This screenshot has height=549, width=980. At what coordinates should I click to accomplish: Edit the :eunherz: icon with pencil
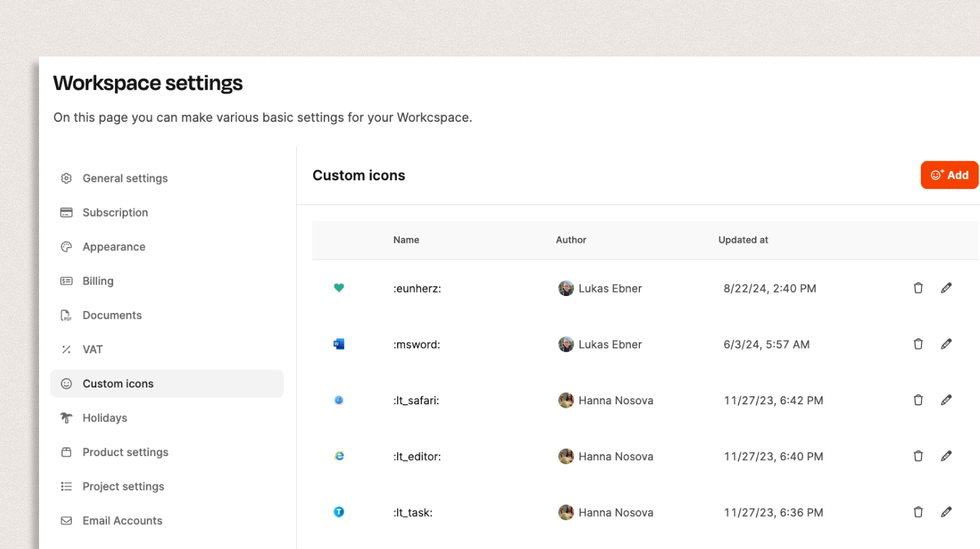(946, 288)
